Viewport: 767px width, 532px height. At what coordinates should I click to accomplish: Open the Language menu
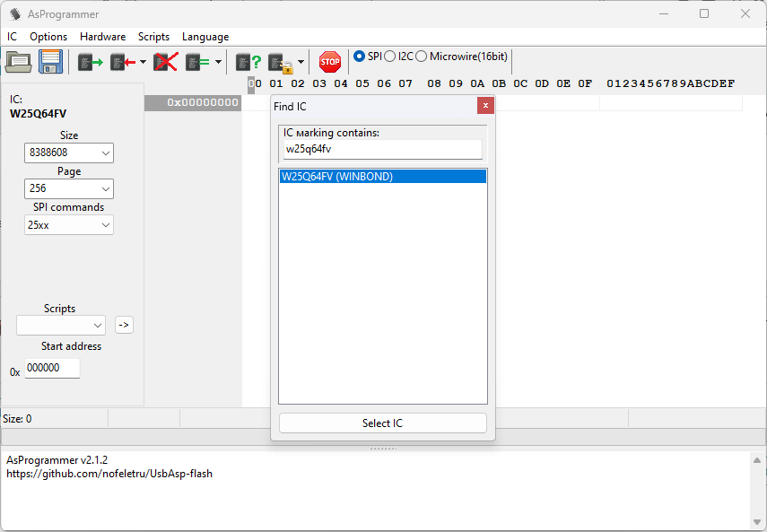click(205, 37)
